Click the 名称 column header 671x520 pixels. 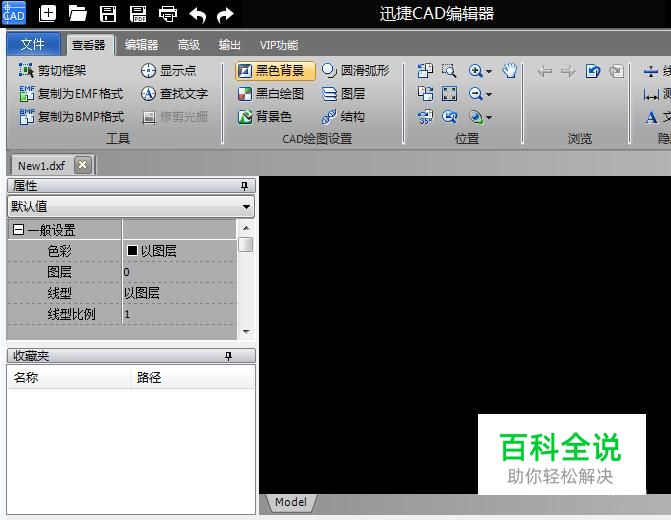pos(68,377)
